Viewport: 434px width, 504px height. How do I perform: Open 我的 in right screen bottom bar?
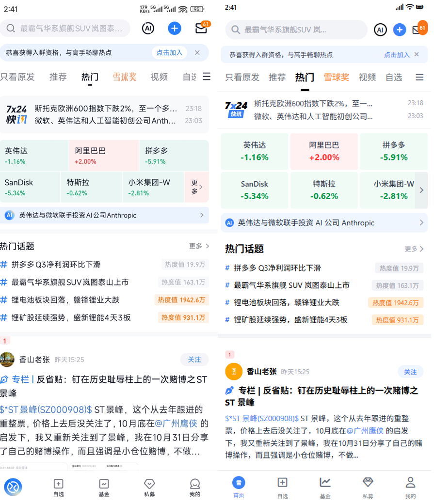coord(410,488)
